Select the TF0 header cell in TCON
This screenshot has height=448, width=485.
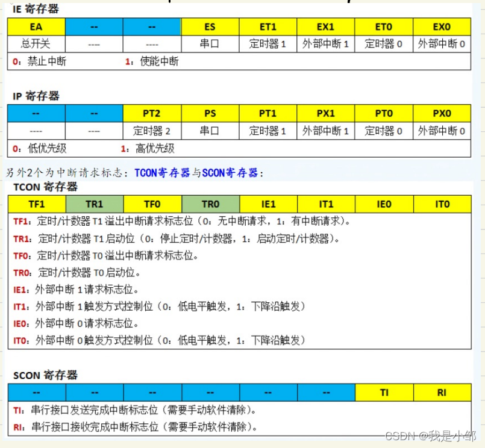coord(152,204)
